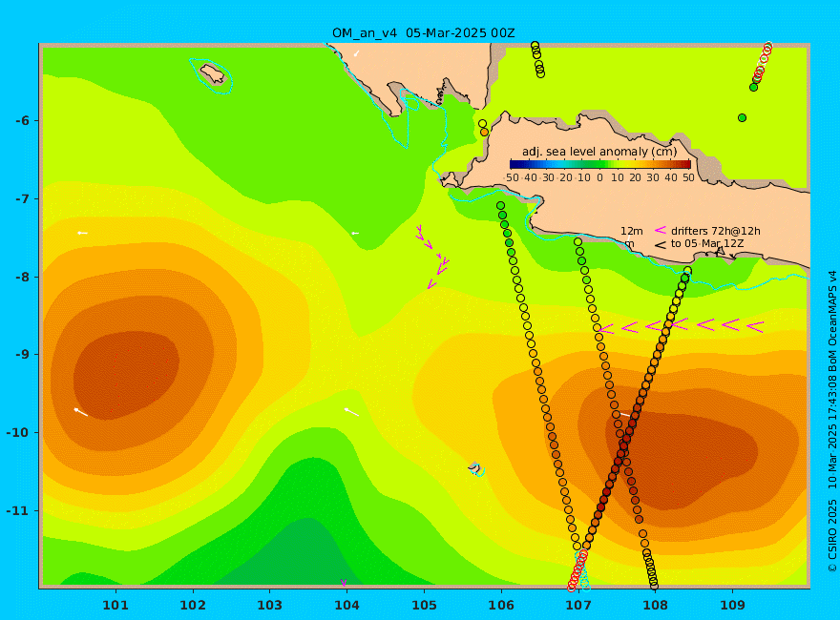This screenshot has width=840, height=620.
Task: Click the rightmost magenta arrow in the row at -8.6
Action: (755, 326)
